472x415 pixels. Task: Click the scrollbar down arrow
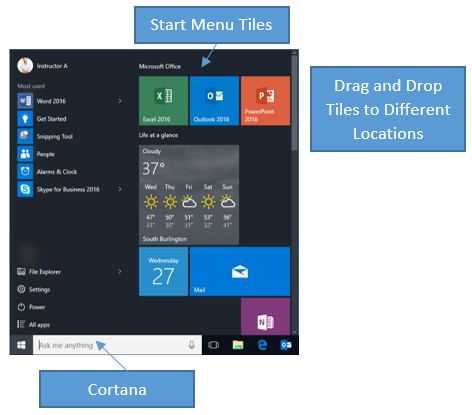coord(294,332)
